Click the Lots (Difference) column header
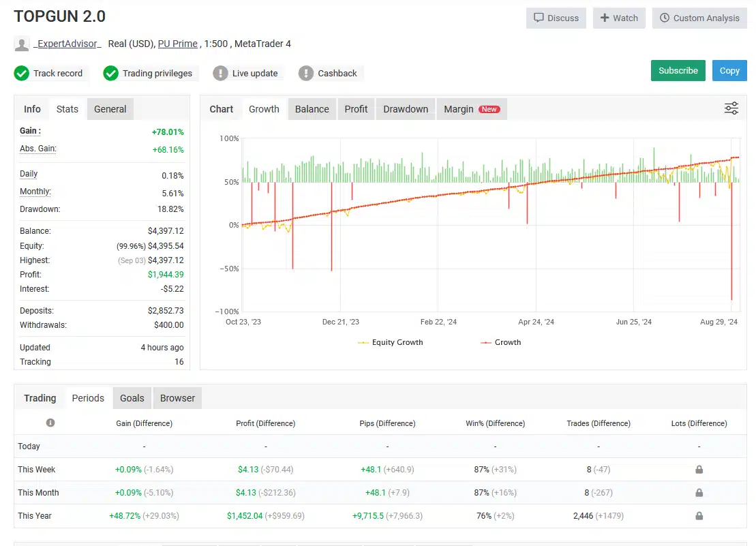The height and width of the screenshot is (546, 756). click(x=699, y=423)
